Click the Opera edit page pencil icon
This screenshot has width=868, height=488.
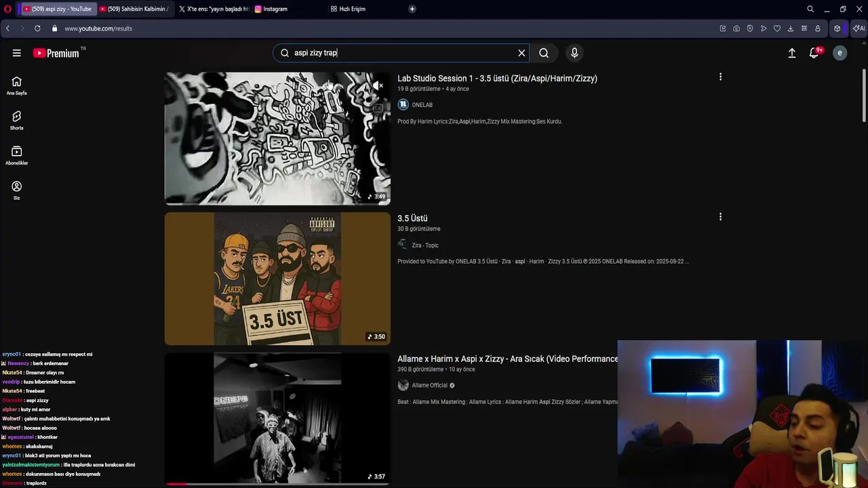tap(723, 28)
